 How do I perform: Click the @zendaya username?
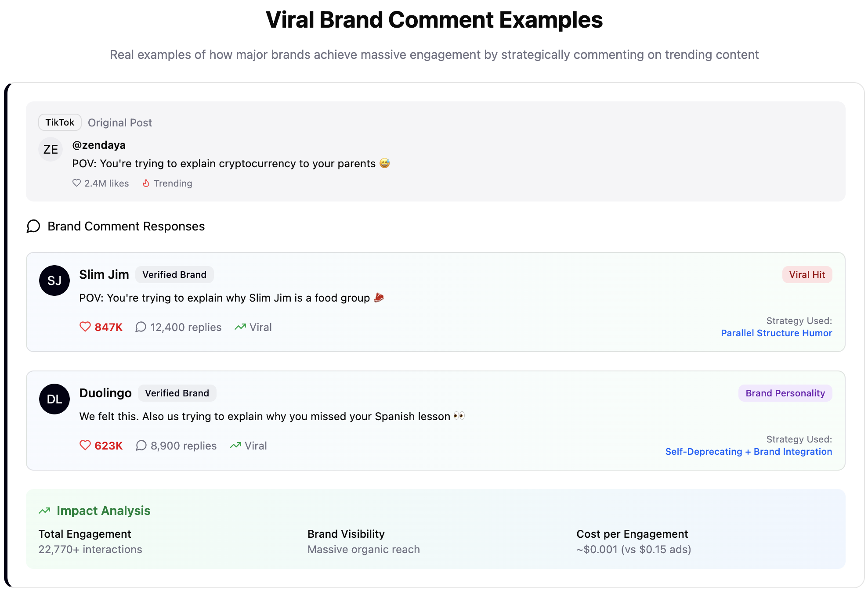tap(99, 145)
